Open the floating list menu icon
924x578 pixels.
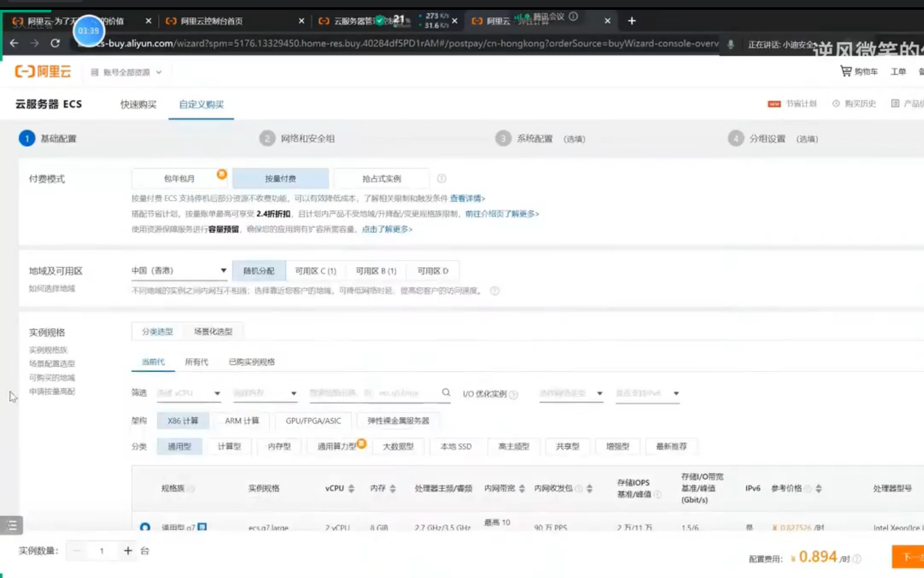pos(12,525)
